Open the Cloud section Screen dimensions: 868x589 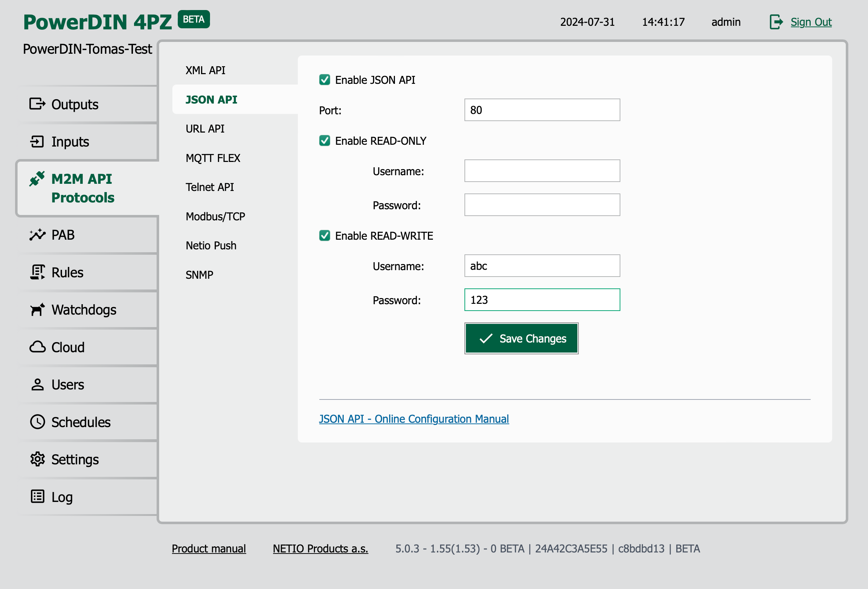pos(87,347)
